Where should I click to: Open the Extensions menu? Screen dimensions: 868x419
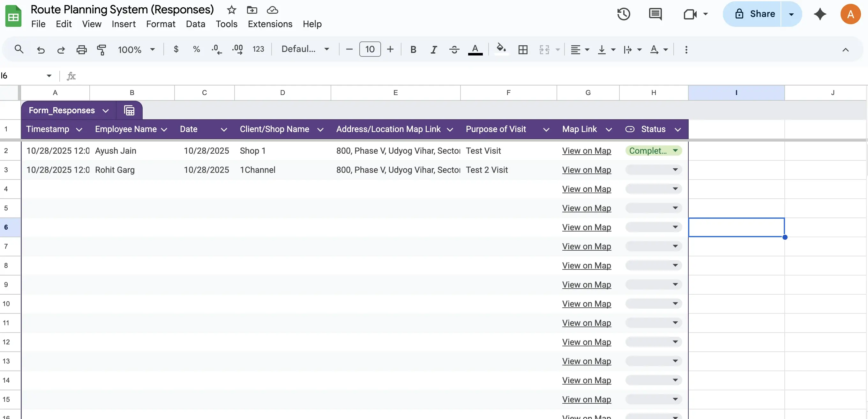(270, 24)
